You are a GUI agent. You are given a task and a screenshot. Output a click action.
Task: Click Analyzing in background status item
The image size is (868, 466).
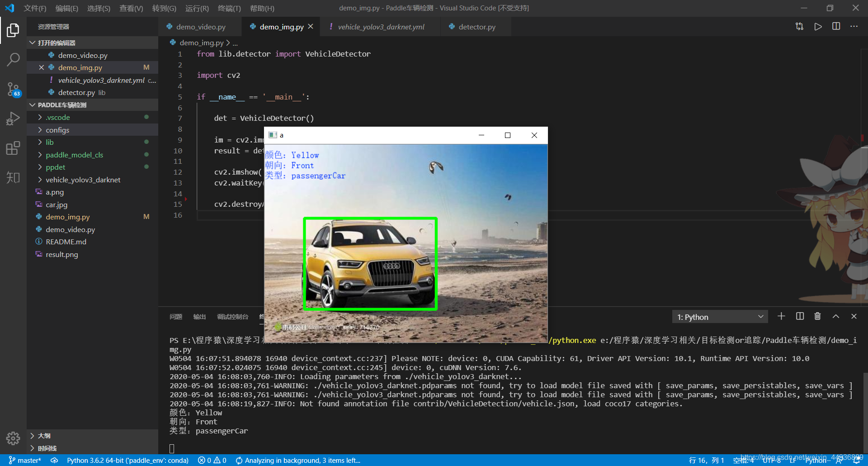click(x=298, y=460)
